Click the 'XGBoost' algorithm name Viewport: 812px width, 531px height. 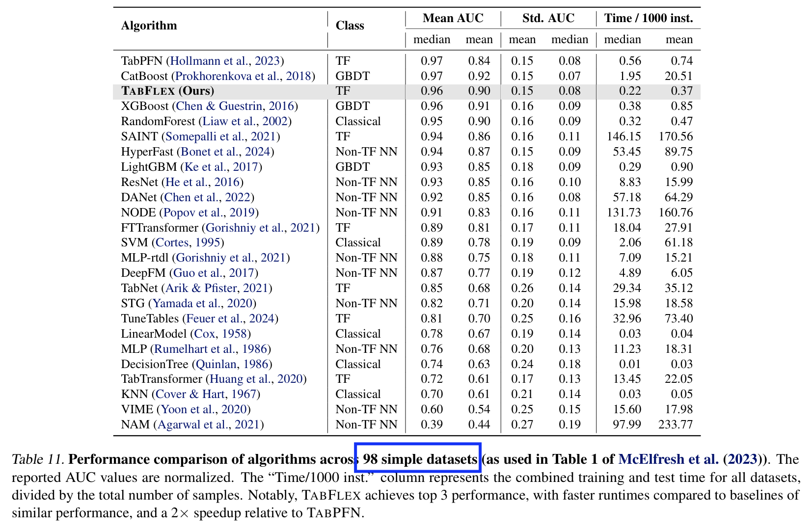tap(145, 106)
